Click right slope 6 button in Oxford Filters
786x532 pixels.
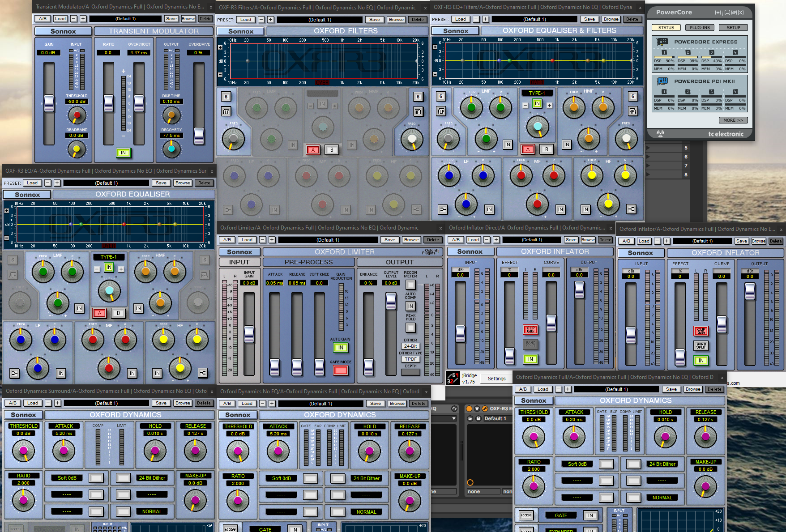[x=418, y=97]
